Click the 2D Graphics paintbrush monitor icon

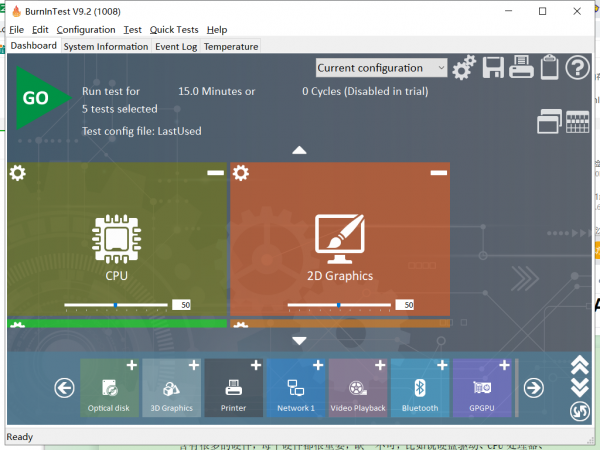coord(340,239)
